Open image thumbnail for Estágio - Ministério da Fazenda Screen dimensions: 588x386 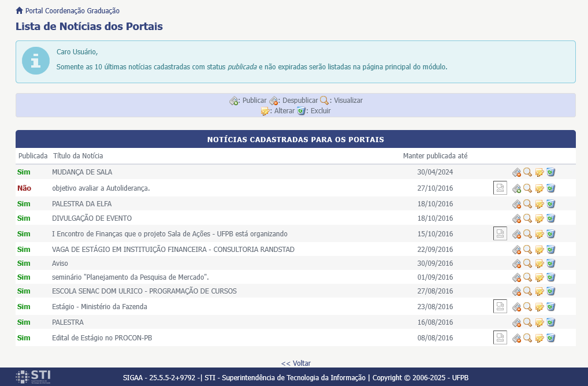[x=500, y=306]
